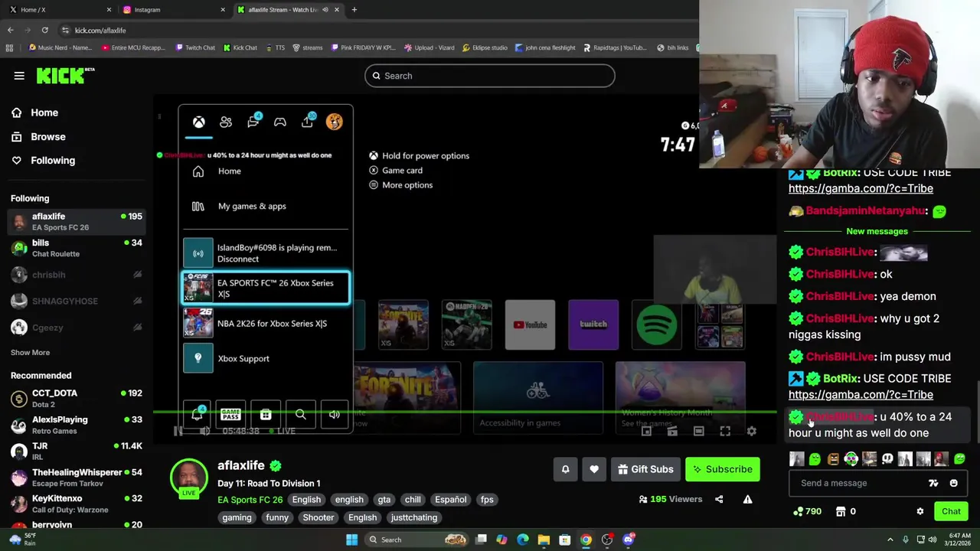Open the emoji picker in chat input
Image resolution: width=980 pixels, height=551 pixels.
953,483
